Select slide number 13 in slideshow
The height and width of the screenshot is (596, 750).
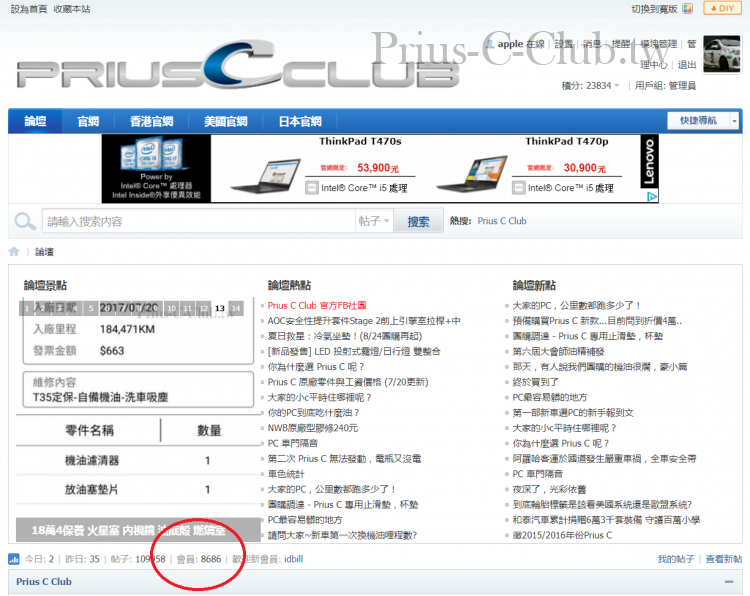[220, 308]
